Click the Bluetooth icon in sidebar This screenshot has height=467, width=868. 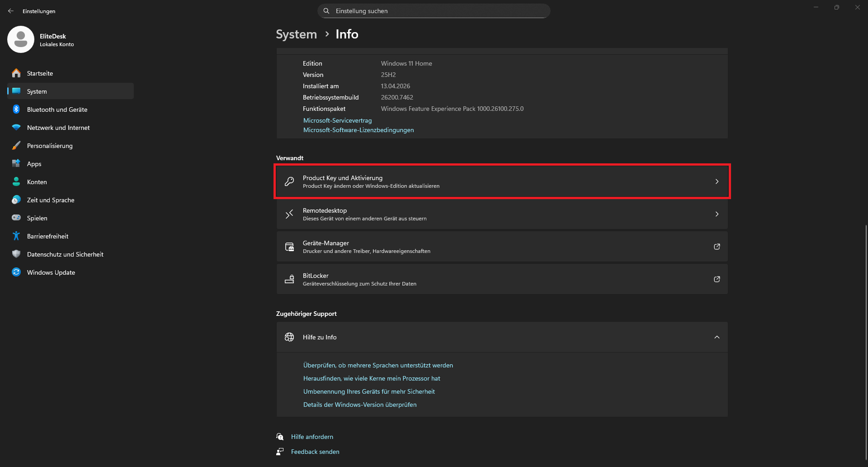tap(16, 109)
